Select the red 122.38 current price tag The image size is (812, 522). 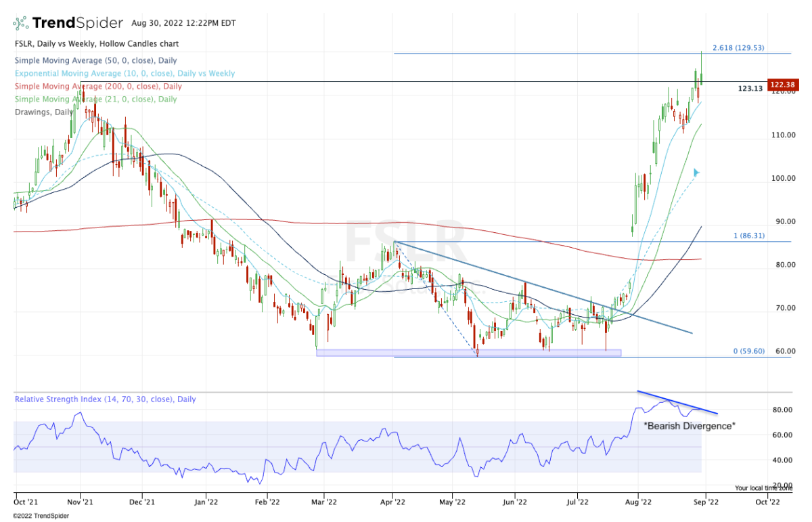(781, 85)
